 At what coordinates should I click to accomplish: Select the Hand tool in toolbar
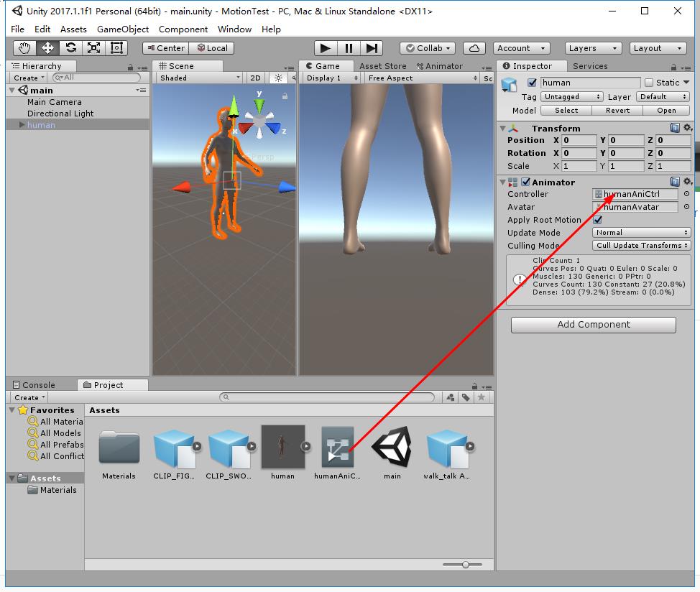coord(24,47)
